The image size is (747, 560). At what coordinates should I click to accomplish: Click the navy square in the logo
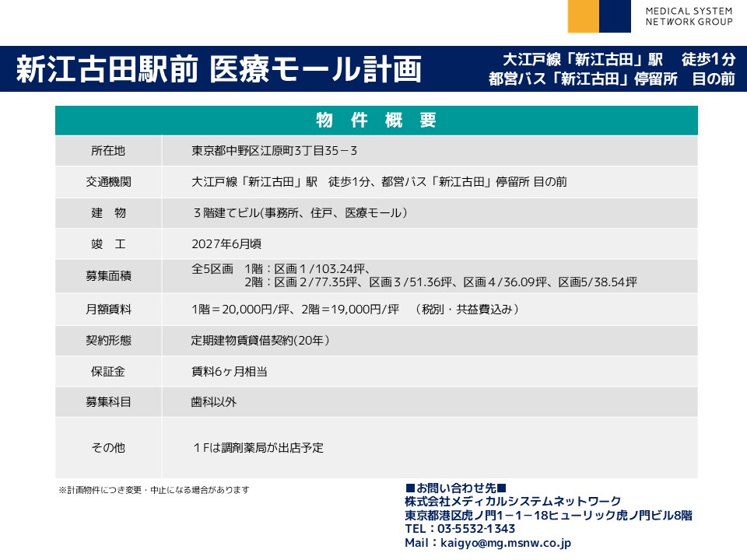point(615,16)
